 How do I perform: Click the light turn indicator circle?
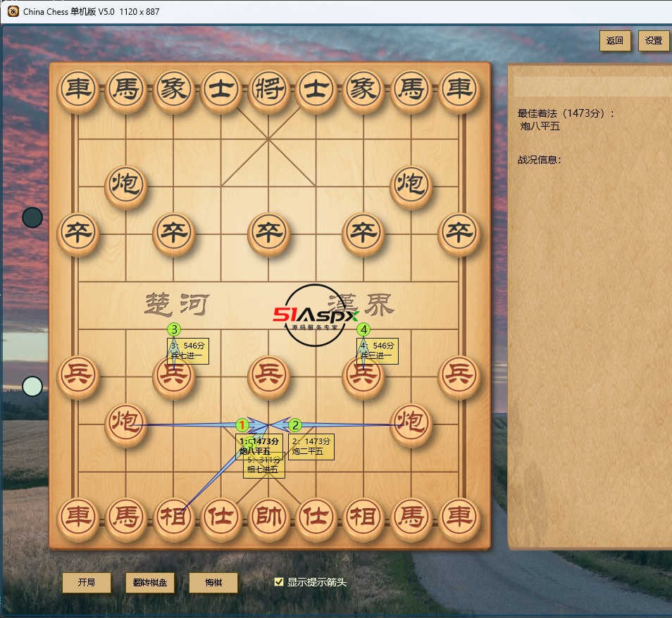click(32, 386)
